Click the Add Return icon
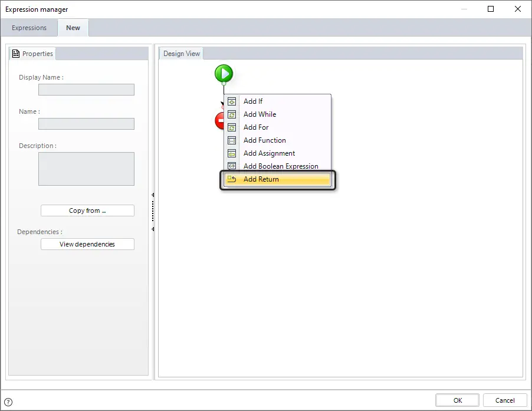The height and width of the screenshot is (411, 532). click(232, 179)
